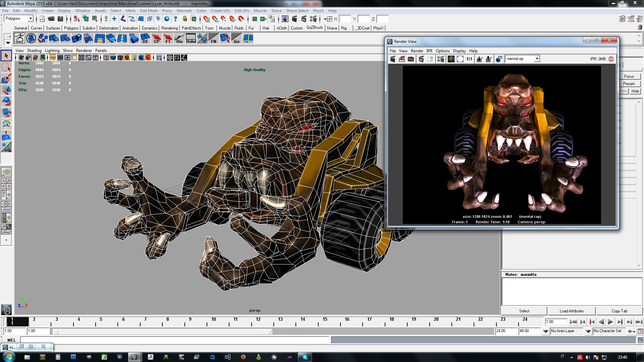
Task: Click Render Region icon in Render View
Action: coord(402,59)
